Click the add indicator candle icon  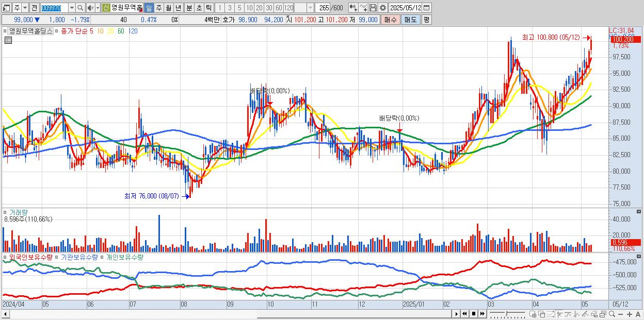353,8
